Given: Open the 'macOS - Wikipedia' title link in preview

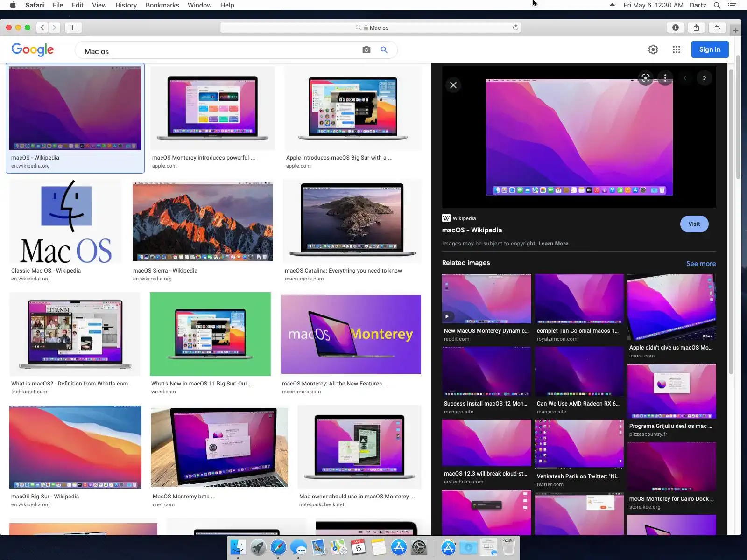Looking at the screenshot, I should click(472, 230).
